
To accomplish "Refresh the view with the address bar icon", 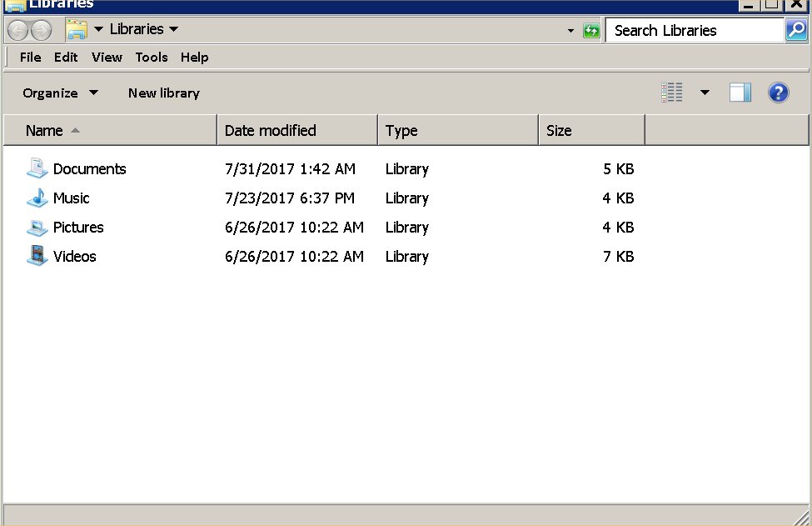I will click(x=591, y=29).
